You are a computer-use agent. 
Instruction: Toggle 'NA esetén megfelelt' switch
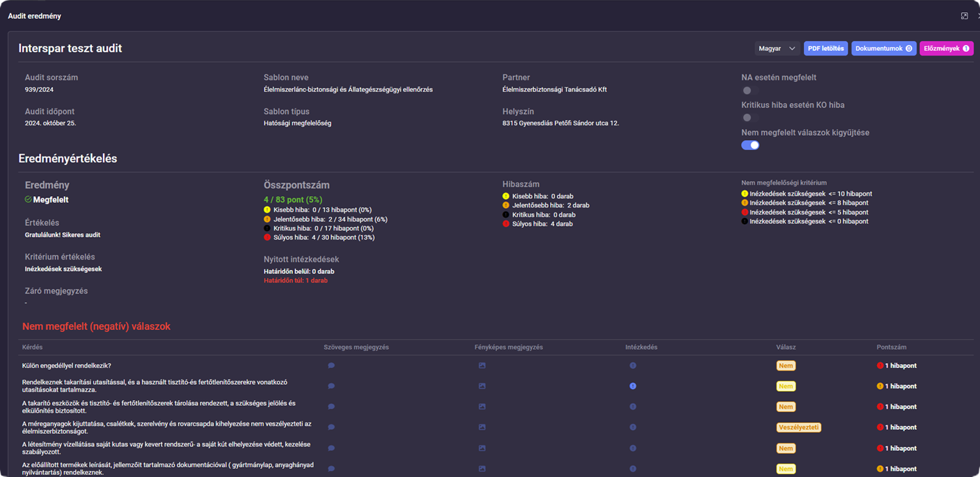(750, 90)
